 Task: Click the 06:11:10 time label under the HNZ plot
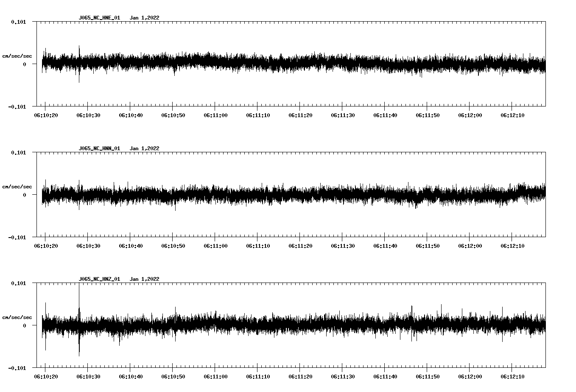(258, 377)
